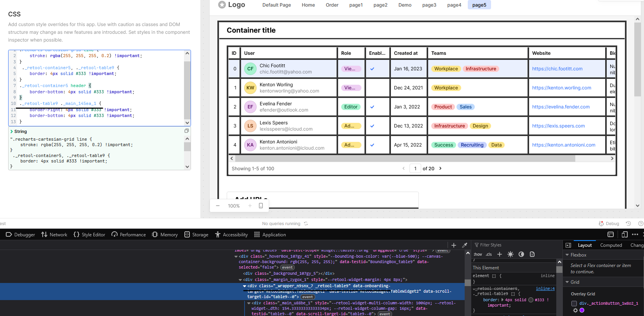The height and width of the screenshot is (316, 644).
Task: Open the release history clock icon
Action: click(x=628, y=223)
